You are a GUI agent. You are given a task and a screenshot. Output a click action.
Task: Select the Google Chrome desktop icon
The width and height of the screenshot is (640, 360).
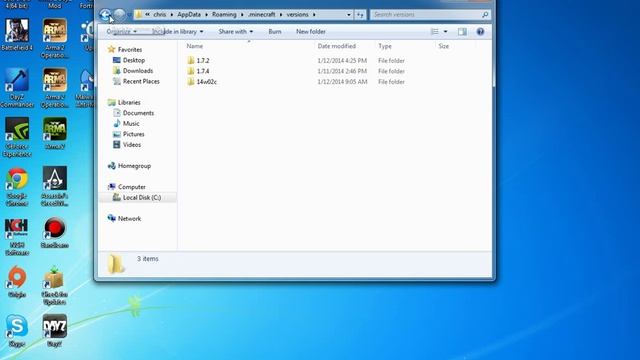[x=17, y=187]
